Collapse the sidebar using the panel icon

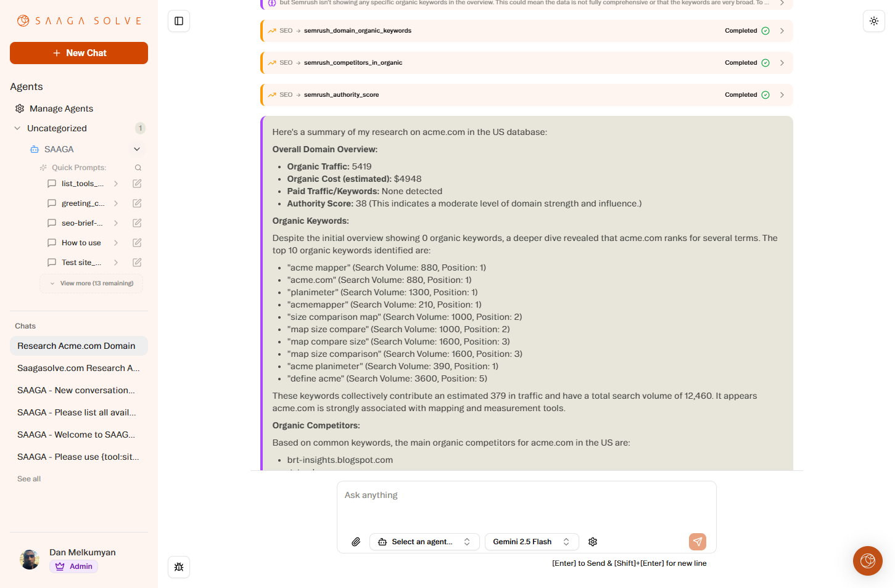click(x=179, y=20)
